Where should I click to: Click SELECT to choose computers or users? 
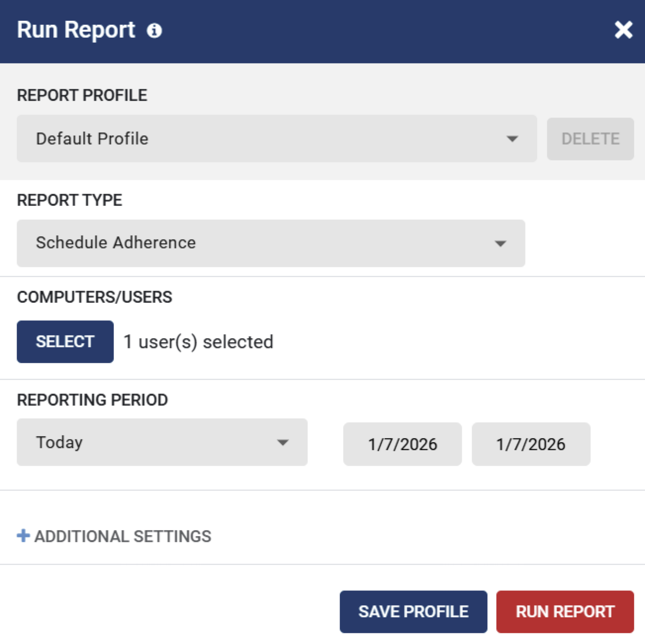point(65,342)
